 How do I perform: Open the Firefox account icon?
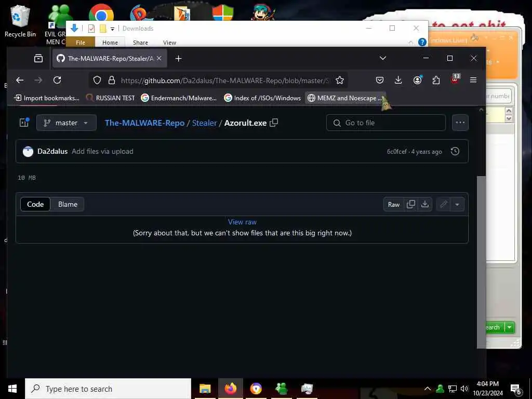click(x=417, y=80)
